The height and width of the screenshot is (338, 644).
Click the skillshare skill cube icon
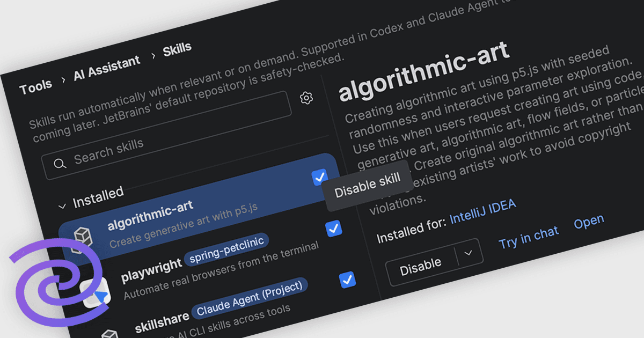[109, 335]
